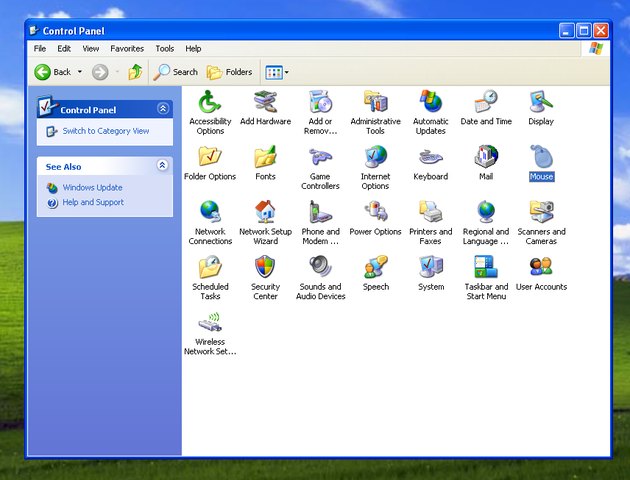This screenshot has height=480, width=630.
Task: Open the Views dropdown button
Action: click(277, 73)
